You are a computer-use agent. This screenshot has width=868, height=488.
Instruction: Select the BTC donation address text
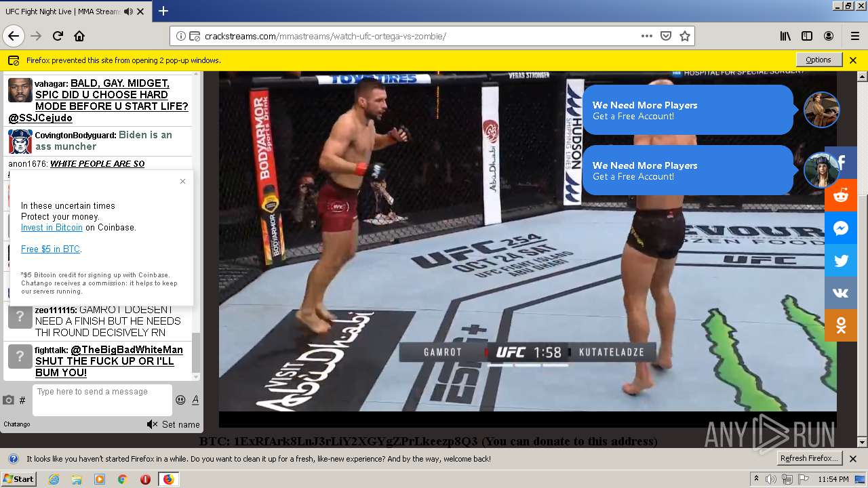click(355, 441)
